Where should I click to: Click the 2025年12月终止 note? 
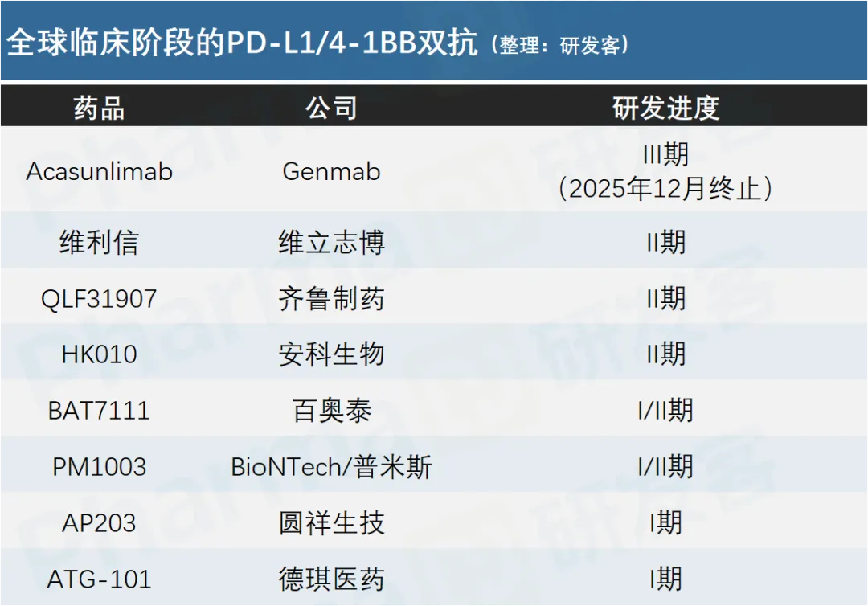tap(665, 189)
